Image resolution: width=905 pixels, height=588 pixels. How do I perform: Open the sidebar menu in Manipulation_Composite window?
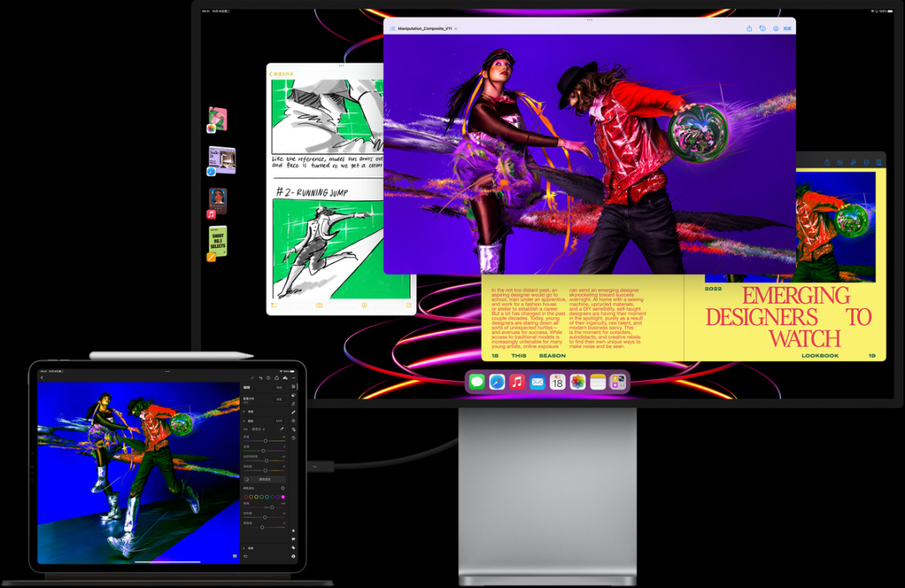coord(391,28)
